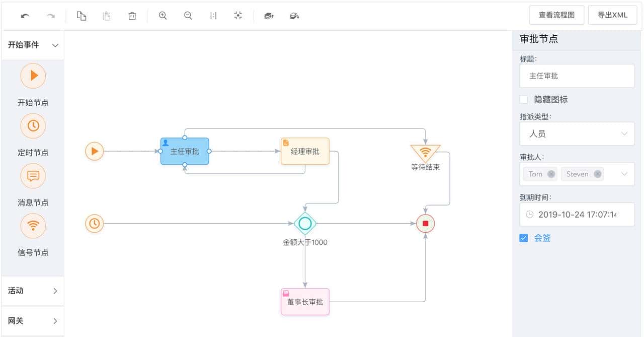Click the copy icon in the toolbar
644x337 pixels.
82,16
